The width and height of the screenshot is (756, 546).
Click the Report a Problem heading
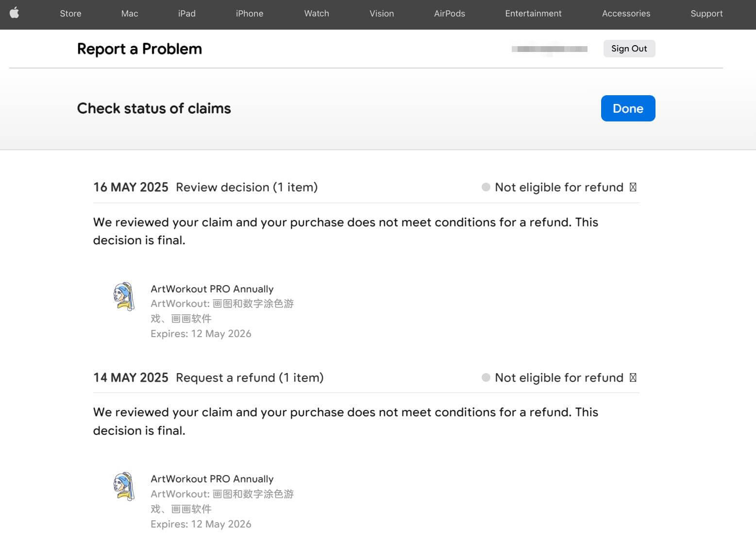tap(139, 49)
